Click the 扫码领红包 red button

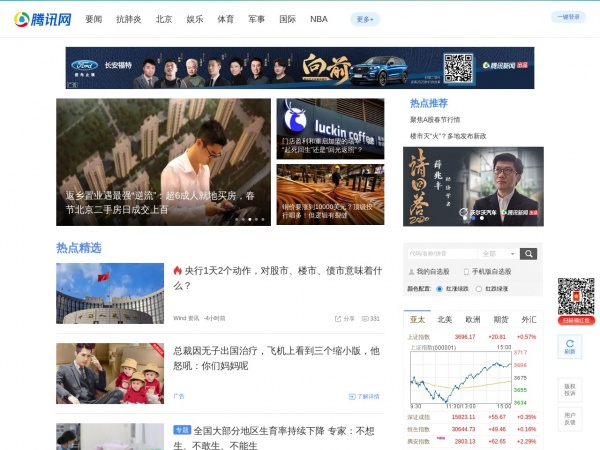point(576,320)
